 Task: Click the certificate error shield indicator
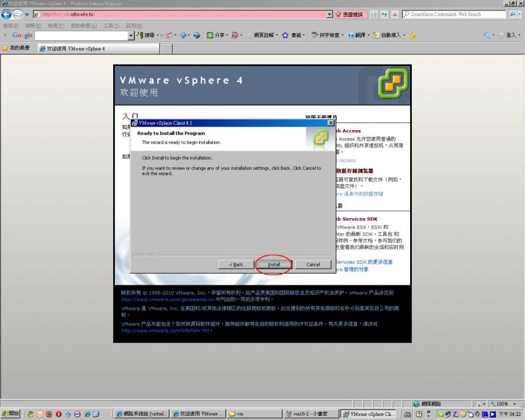pos(349,14)
